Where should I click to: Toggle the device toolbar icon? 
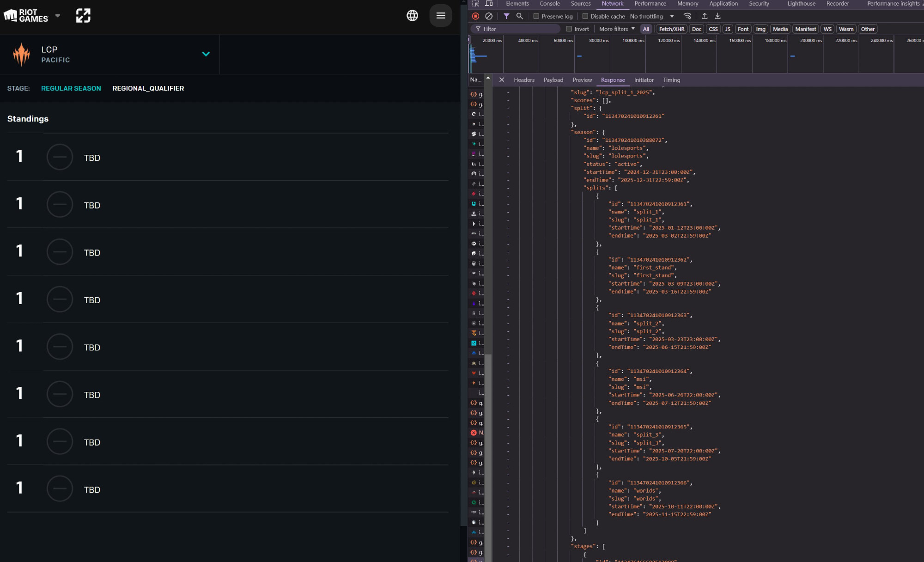point(489,4)
